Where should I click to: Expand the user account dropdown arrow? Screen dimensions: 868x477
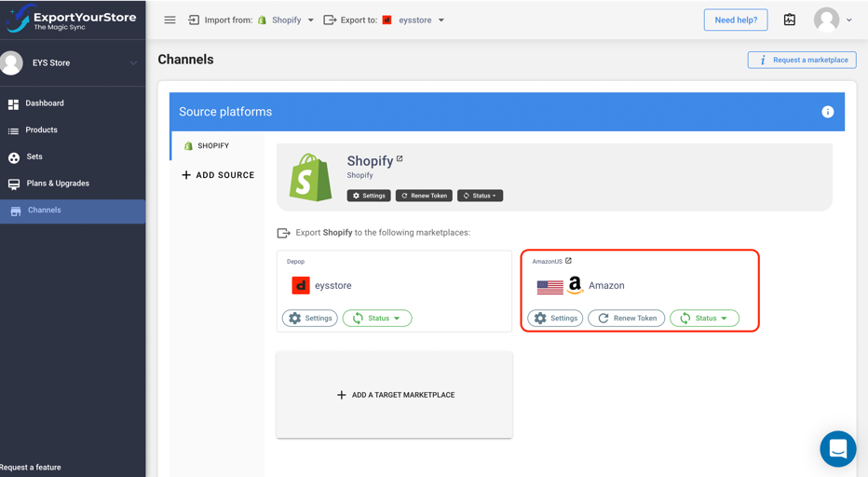point(849,20)
